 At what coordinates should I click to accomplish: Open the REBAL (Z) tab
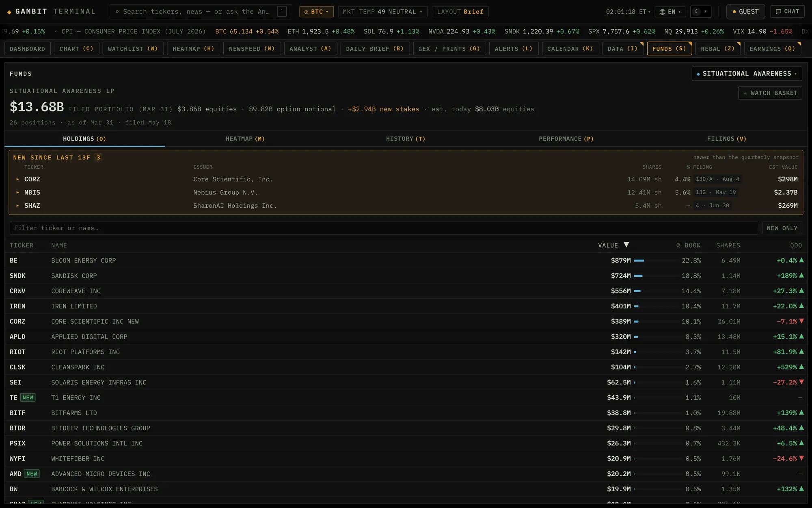tap(718, 49)
